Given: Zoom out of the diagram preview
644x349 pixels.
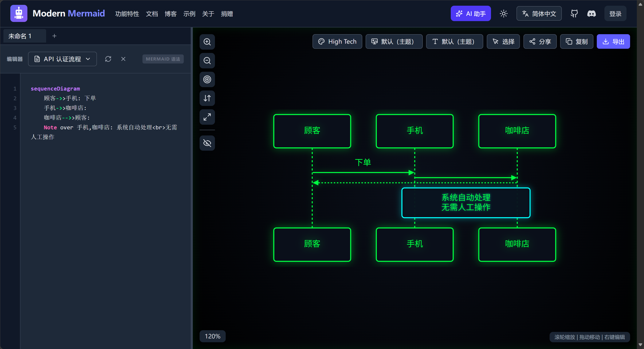Looking at the screenshot, I should point(207,61).
